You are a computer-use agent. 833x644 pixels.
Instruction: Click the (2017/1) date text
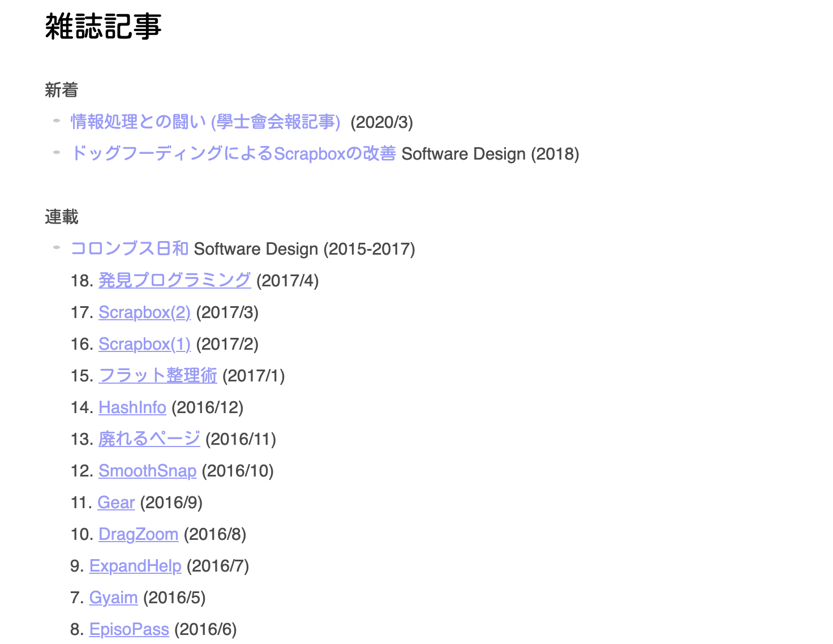(x=254, y=376)
